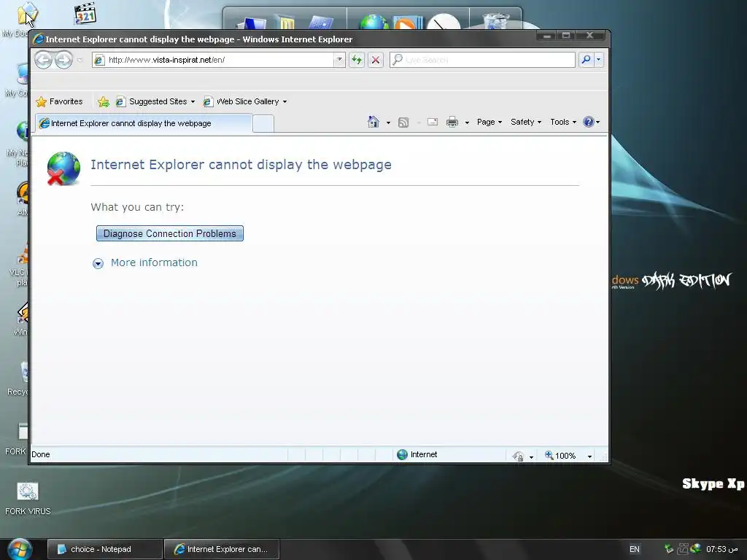Click the Print icon
The image size is (747, 560).
452,122
